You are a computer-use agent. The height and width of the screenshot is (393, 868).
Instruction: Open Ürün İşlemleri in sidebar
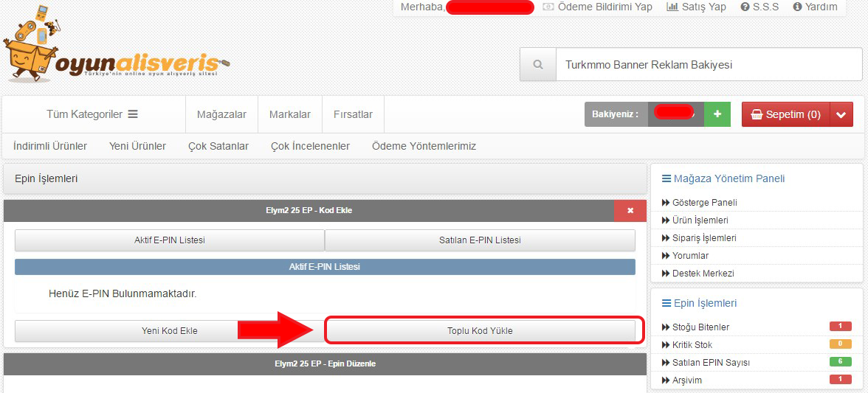coord(695,220)
